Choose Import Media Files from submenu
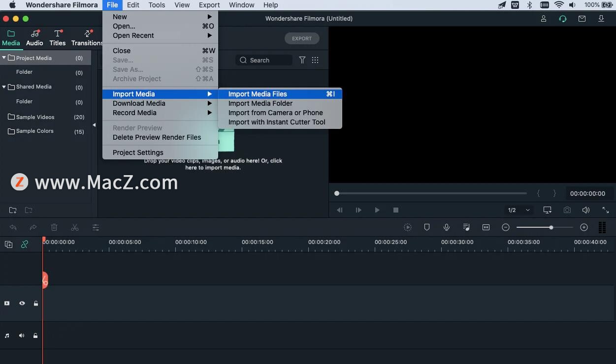The width and height of the screenshot is (616, 364). (280, 94)
